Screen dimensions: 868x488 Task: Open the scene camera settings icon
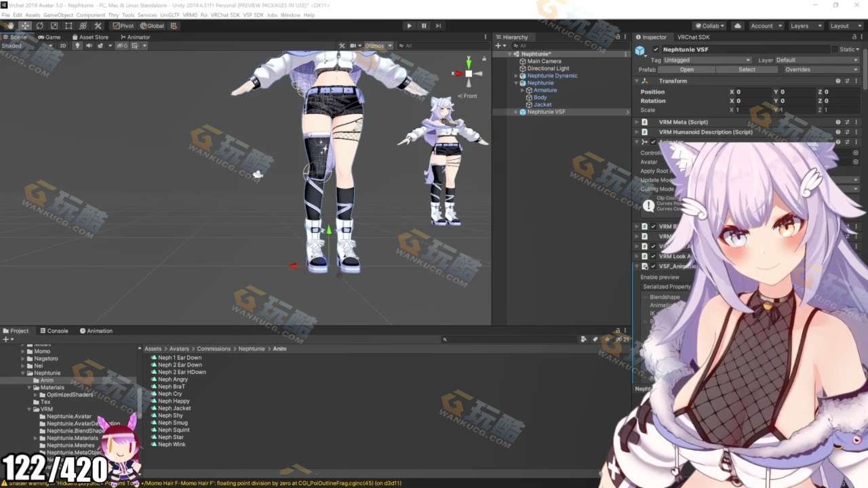pos(353,45)
